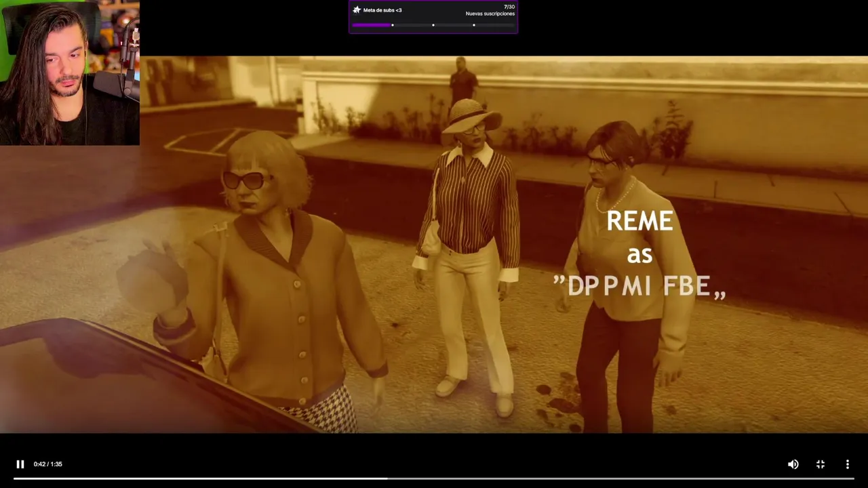Mute the video with the speaker icon
The width and height of the screenshot is (868, 488).
click(793, 464)
